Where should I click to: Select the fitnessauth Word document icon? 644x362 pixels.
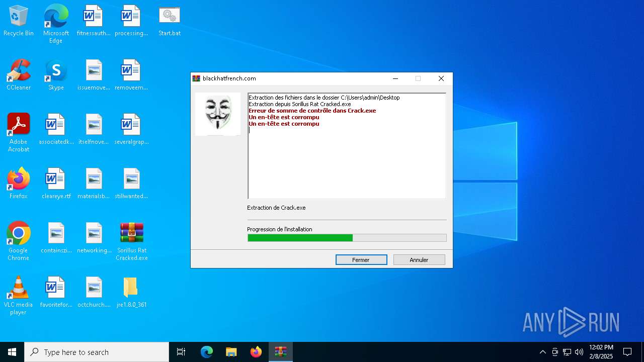tap(94, 21)
